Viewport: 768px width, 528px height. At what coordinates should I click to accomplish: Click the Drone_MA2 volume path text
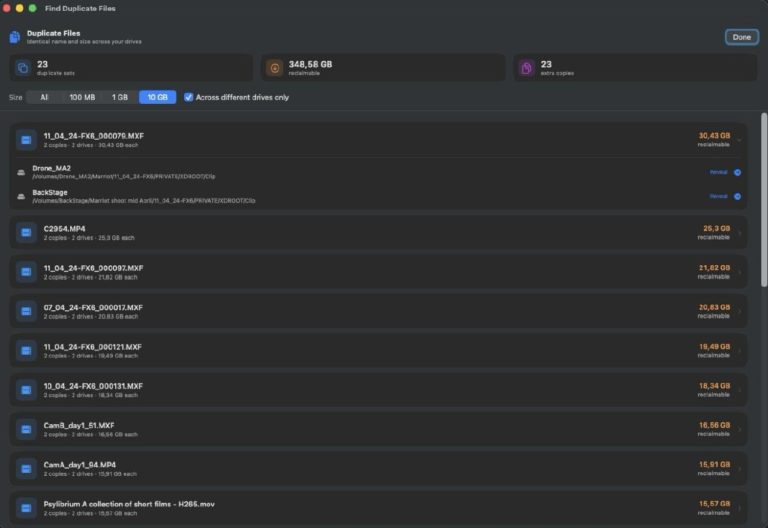point(123,176)
